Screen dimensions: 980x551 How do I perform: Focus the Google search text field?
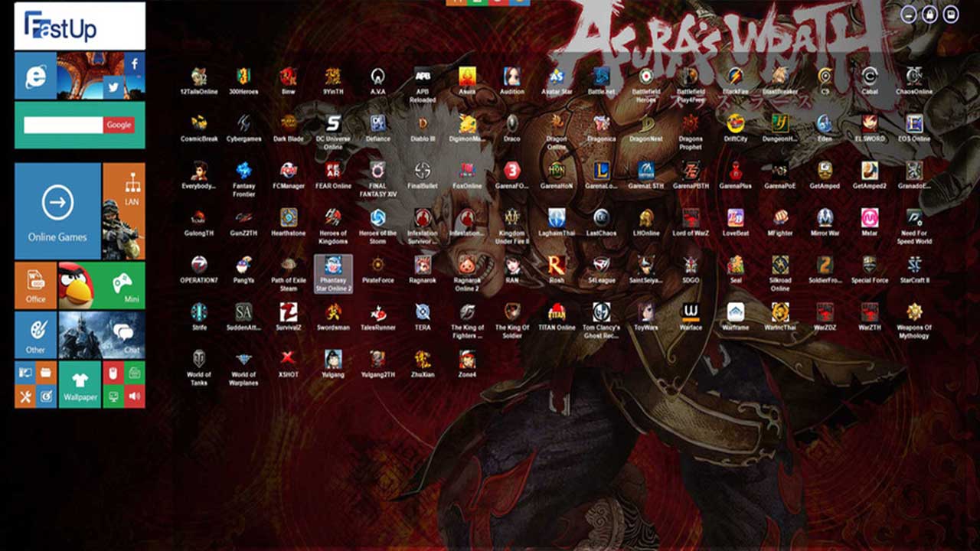[63, 125]
